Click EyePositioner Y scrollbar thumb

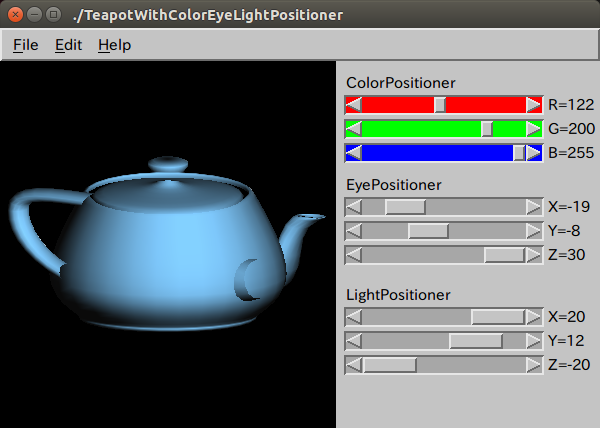pos(428,231)
